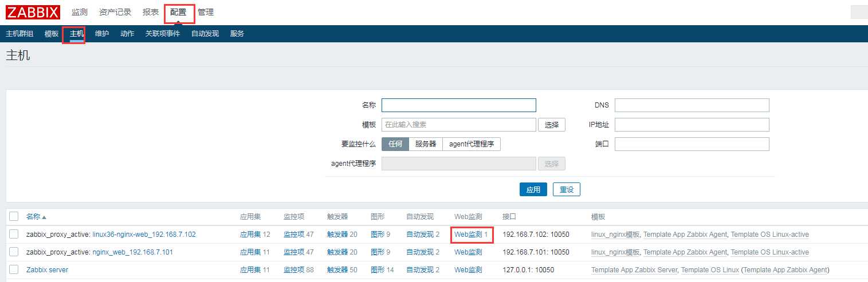Check the linux36-nginx-web_192.168.7.102 host row

[14, 235]
